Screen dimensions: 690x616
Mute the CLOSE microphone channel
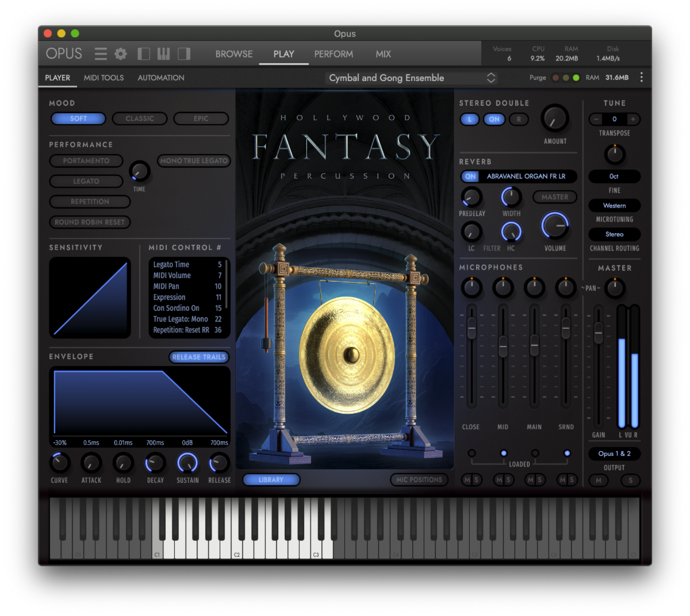tap(467, 480)
